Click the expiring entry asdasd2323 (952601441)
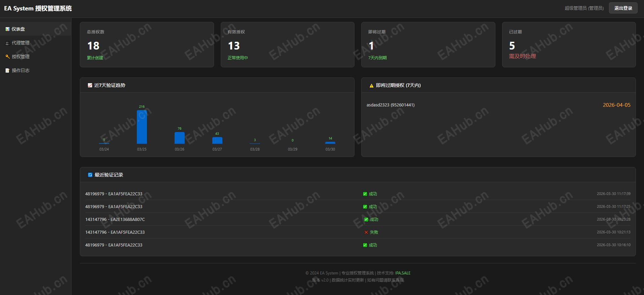Screen dimensions: 644x295 click(x=391, y=105)
